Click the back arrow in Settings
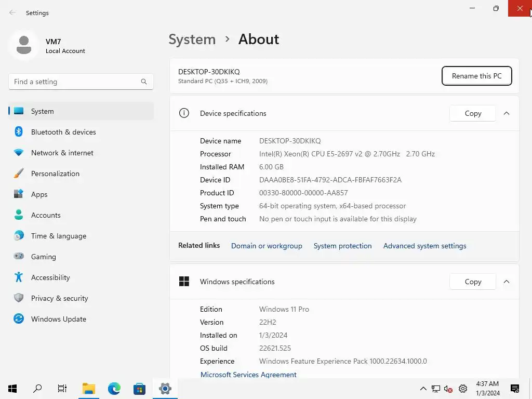This screenshot has height=399, width=532. [12, 12]
